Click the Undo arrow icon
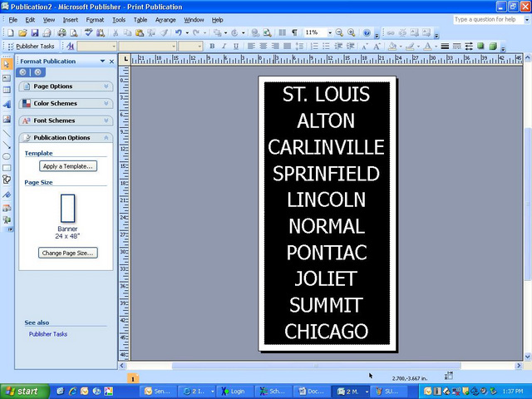This screenshot has width=532, height=399. 179,32
